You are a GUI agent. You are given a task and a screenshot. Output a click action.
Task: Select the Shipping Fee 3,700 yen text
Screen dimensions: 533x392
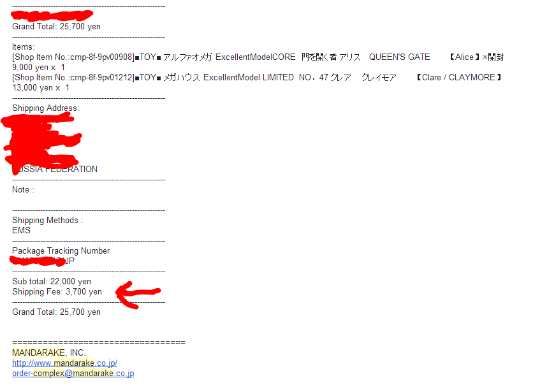(x=57, y=292)
